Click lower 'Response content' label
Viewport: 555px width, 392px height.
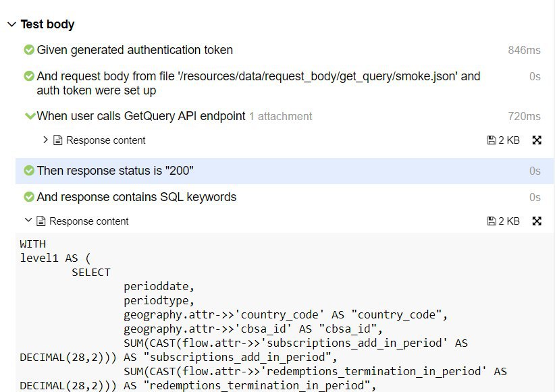89,221
